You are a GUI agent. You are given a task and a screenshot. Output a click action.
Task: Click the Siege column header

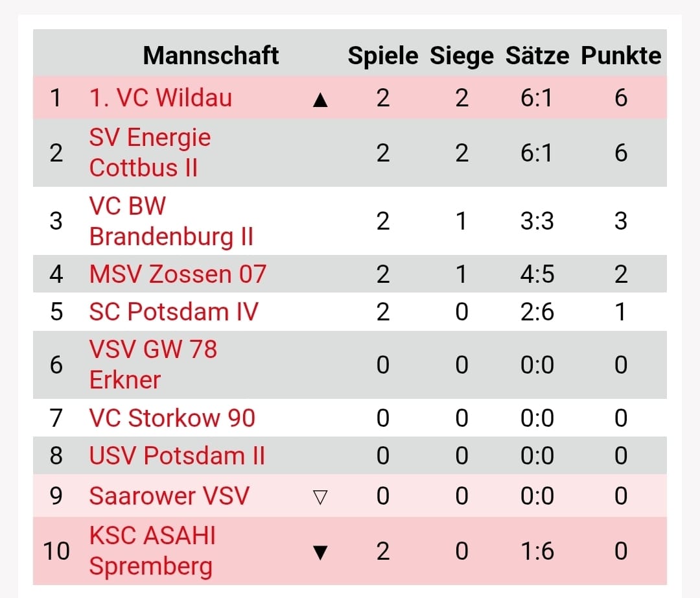point(461,56)
